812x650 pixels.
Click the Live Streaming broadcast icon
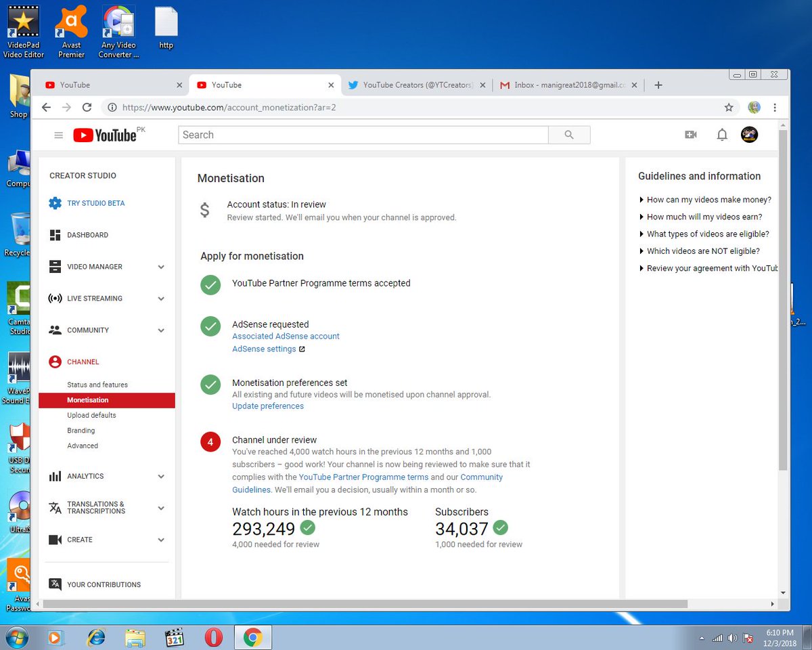55,299
